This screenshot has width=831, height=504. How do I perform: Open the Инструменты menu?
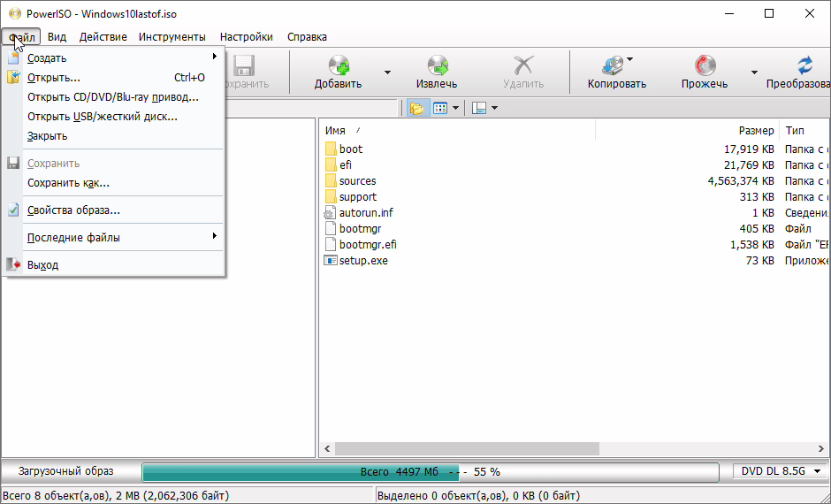[x=172, y=37]
